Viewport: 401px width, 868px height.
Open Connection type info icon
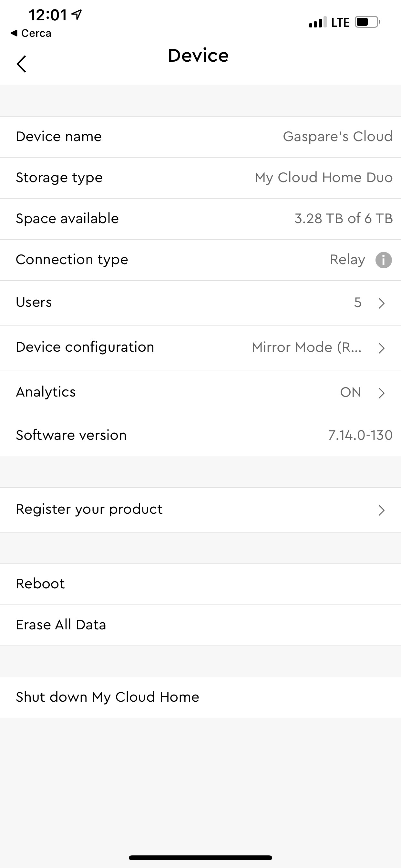coord(384,260)
